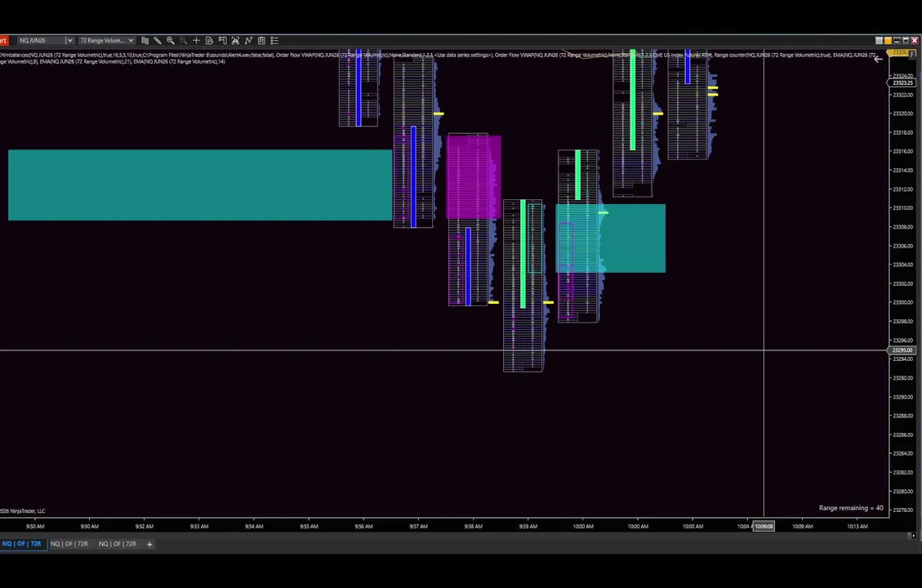This screenshot has height=588, width=922.
Task: Switch to the first NQ | OF | 72R tab
Action: coord(22,544)
